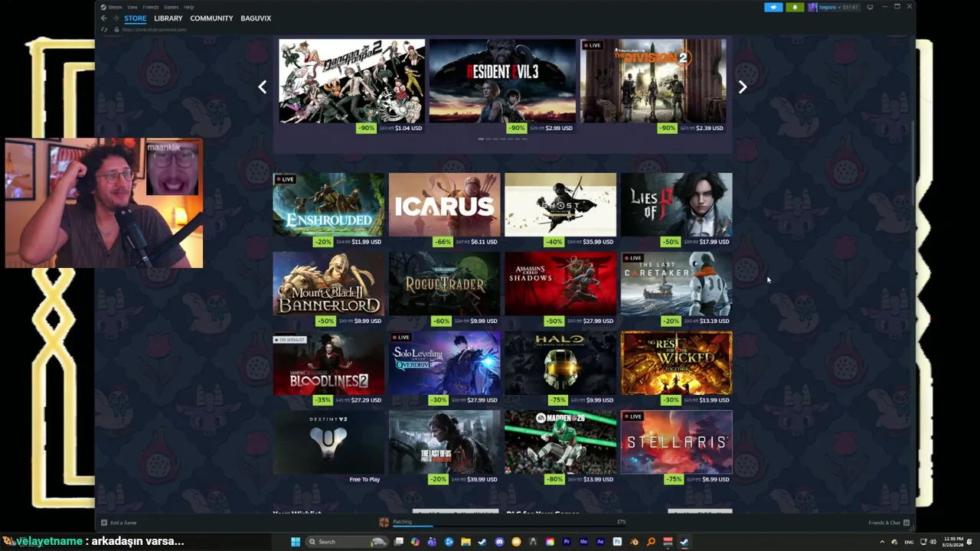980x551 pixels.
Task: Show next carousel deals with right arrow
Action: 742,87
